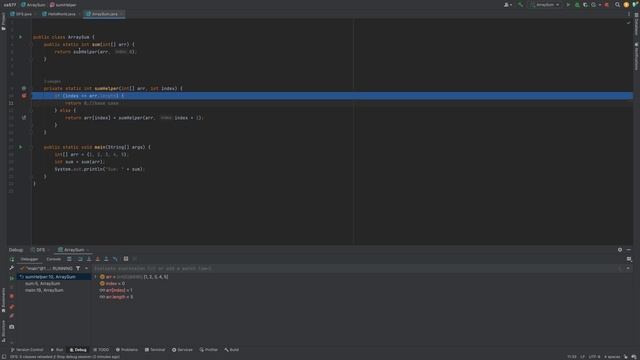The width and height of the screenshot is (640, 360).
Task: Click the wrench settings icon in debug panel
Action: pyautogui.click(x=11, y=268)
